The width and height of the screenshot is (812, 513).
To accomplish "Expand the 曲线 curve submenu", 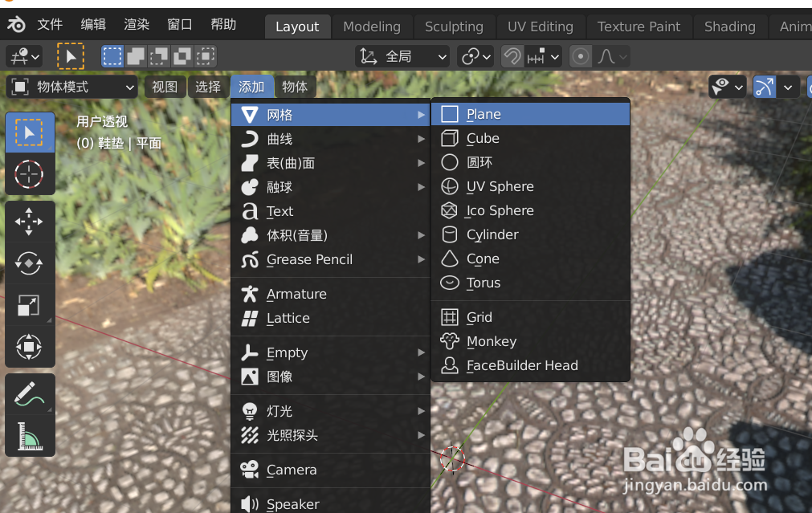I will coord(331,139).
